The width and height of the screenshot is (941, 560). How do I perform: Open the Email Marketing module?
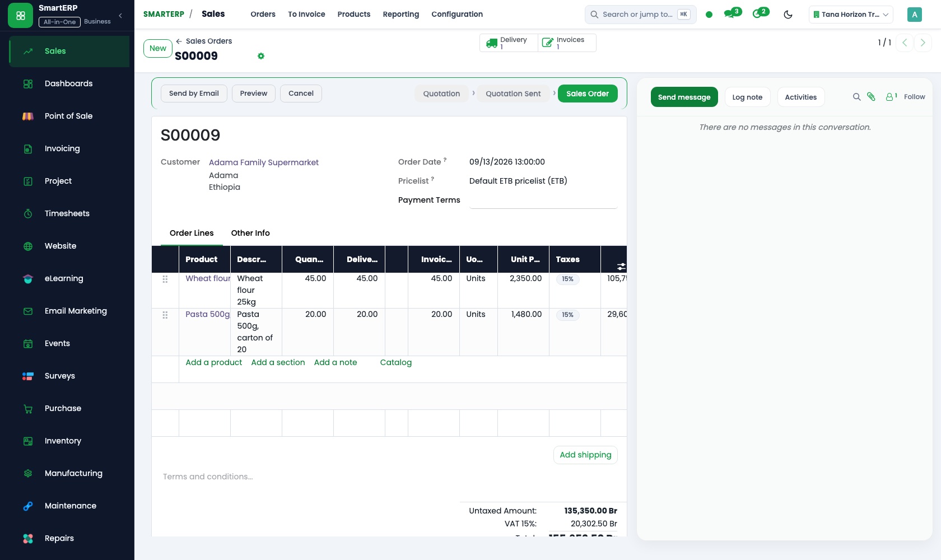[69, 311]
